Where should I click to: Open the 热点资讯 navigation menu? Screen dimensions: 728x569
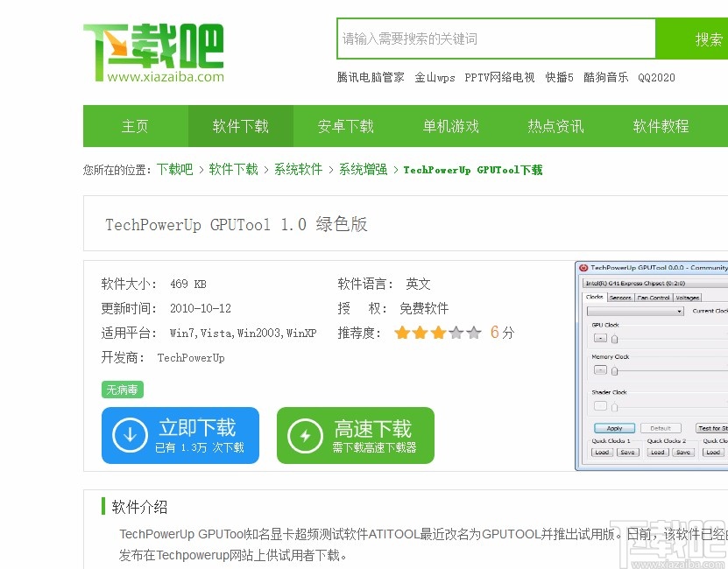(555, 125)
